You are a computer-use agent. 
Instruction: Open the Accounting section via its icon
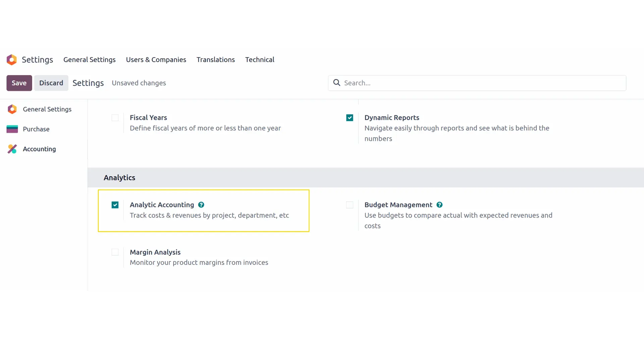point(12,149)
